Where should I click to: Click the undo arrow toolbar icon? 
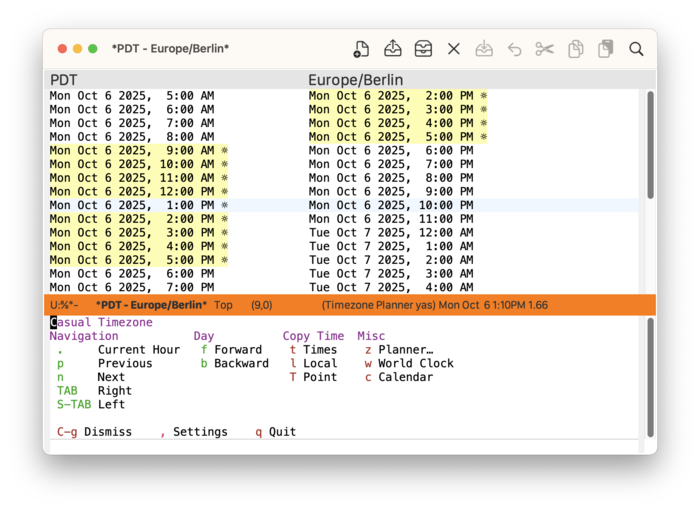pyautogui.click(x=514, y=49)
